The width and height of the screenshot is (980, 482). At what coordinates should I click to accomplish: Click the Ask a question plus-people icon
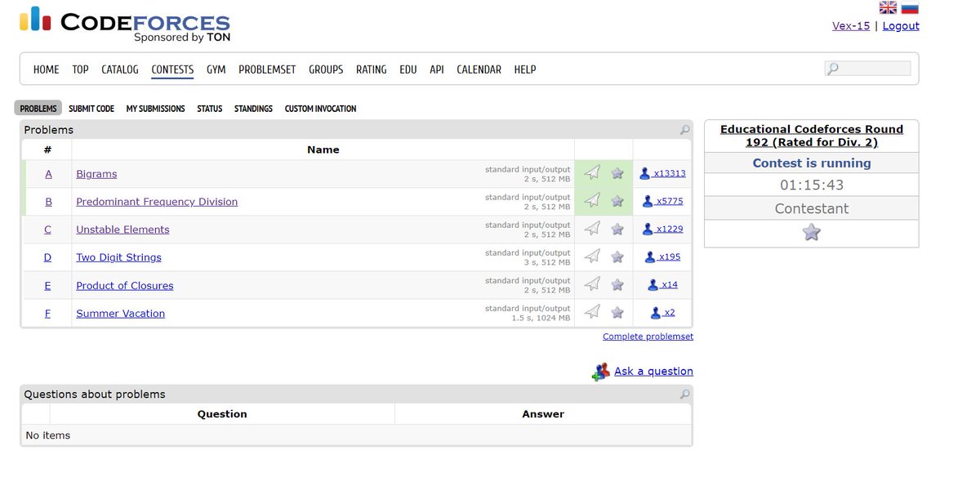point(600,372)
